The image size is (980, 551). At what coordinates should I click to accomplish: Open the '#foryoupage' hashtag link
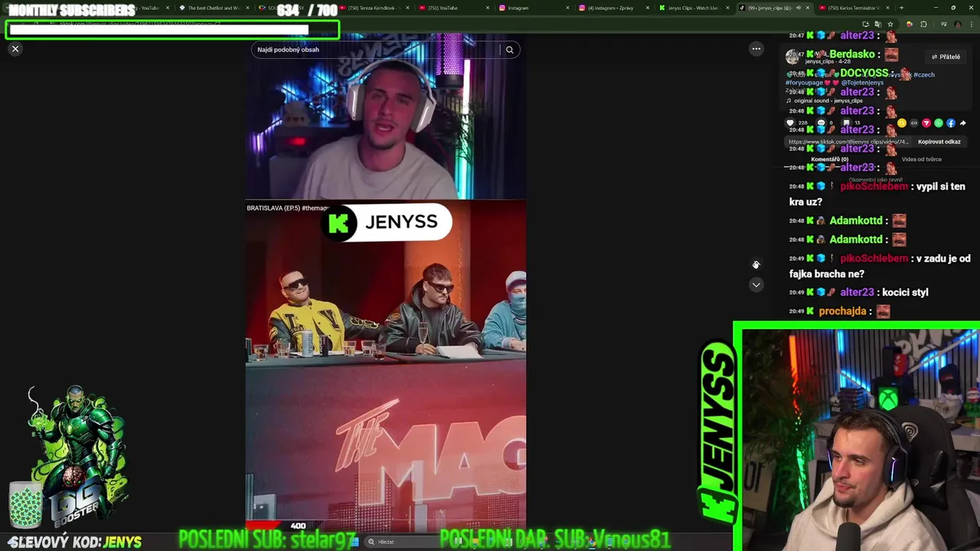[x=804, y=83]
